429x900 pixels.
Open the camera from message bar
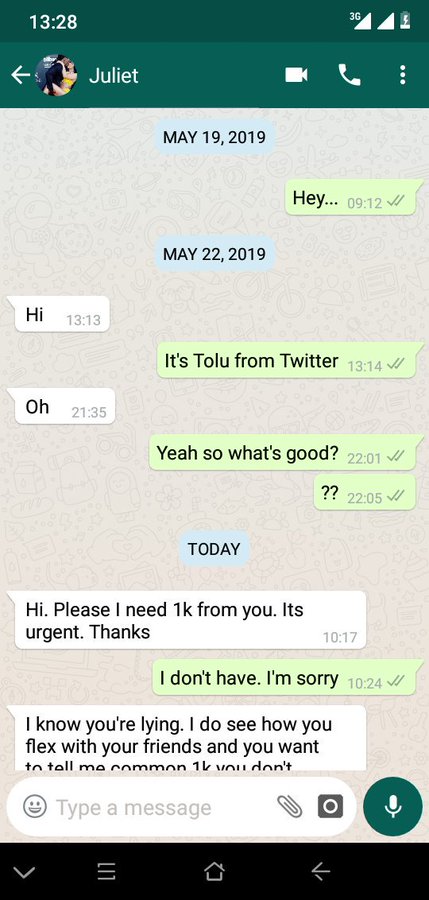tap(330, 806)
